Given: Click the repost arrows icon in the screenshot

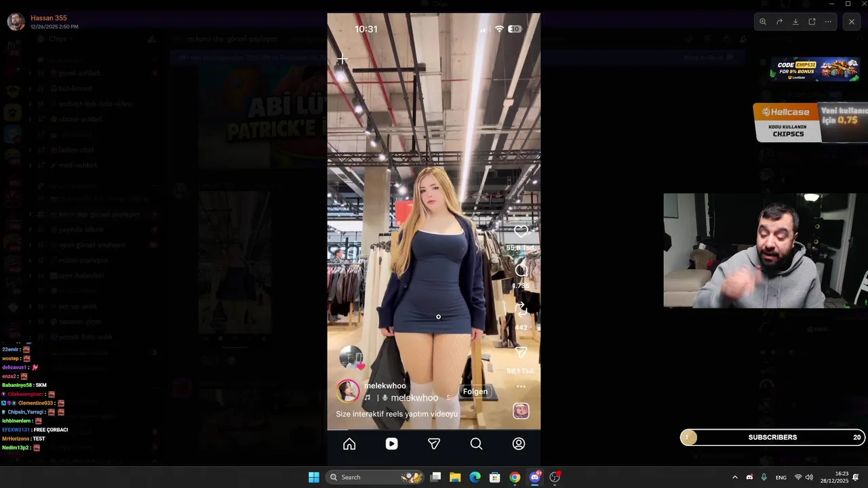Looking at the screenshot, I should 521,310.
